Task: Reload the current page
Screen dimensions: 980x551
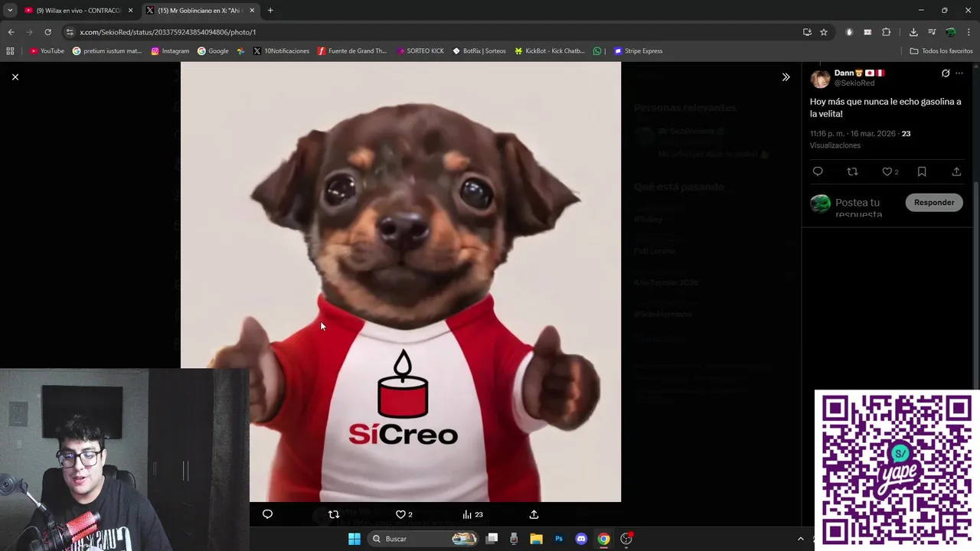Action: pyautogui.click(x=47, y=32)
